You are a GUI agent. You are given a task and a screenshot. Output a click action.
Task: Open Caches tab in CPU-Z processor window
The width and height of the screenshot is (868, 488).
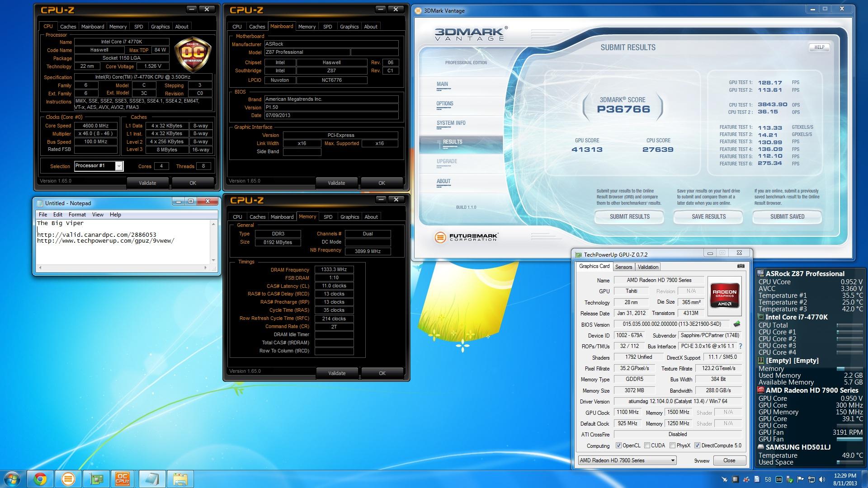tap(68, 27)
